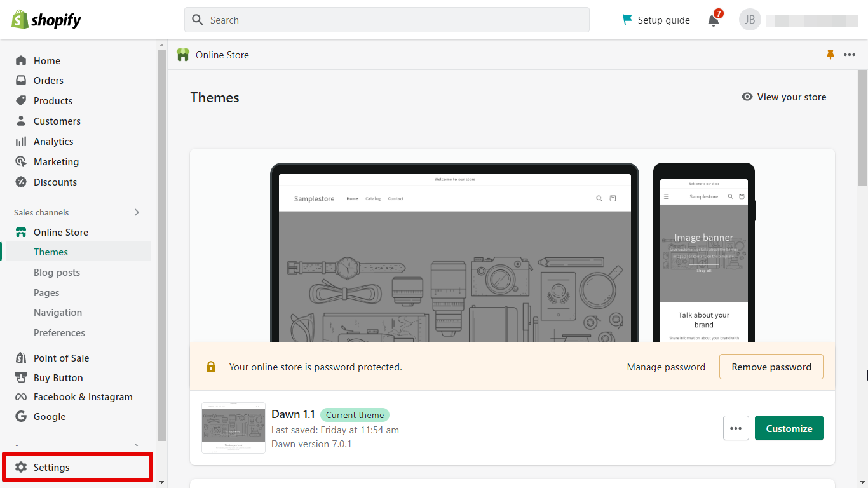Click the Manage password link
Screen dimensions: 868x488
(x=666, y=367)
